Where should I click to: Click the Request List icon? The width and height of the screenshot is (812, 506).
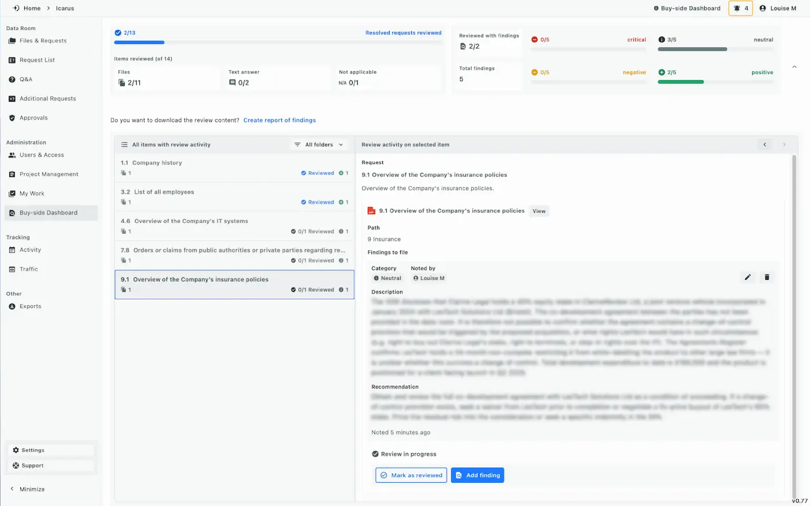pos(12,60)
